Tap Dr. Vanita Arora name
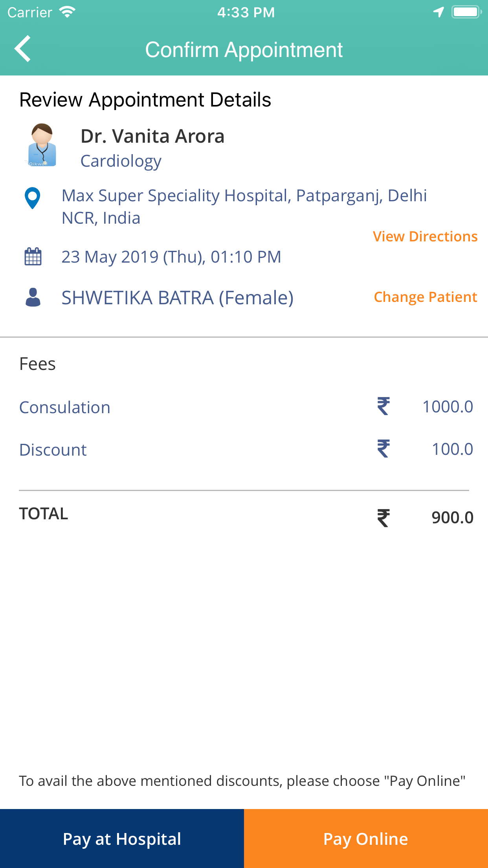The image size is (488, 868). [x=152, y=136]
